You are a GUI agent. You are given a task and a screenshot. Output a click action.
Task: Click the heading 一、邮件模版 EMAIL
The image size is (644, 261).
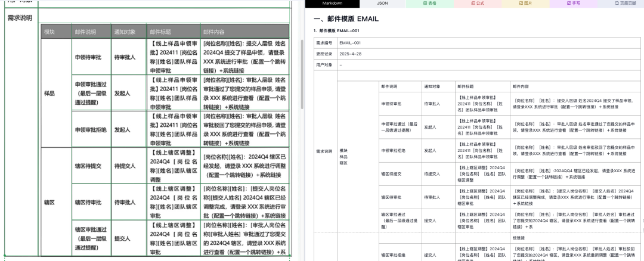coord(346,19)
